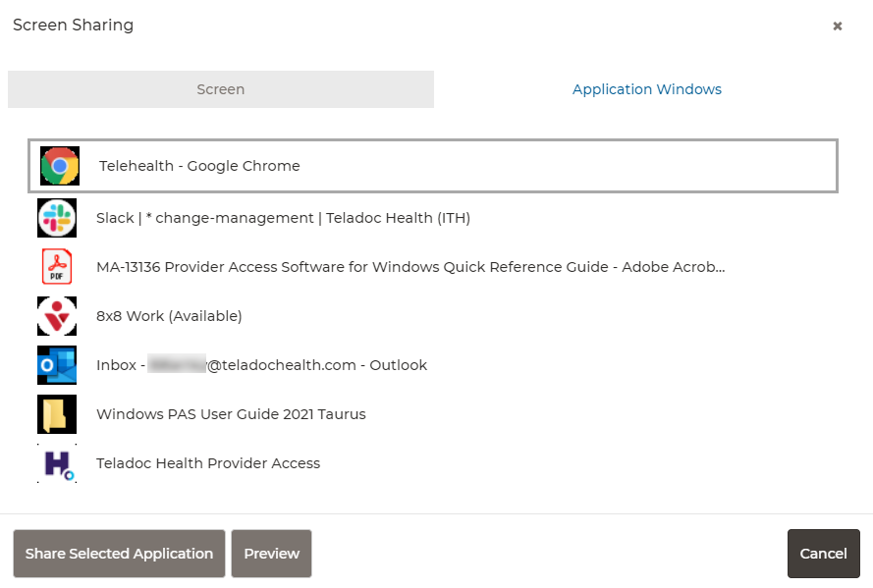This screenshot has height=588, width=873.
Task: Click the Adobe Acrobat PDF icon
Action: pos(57,267)
